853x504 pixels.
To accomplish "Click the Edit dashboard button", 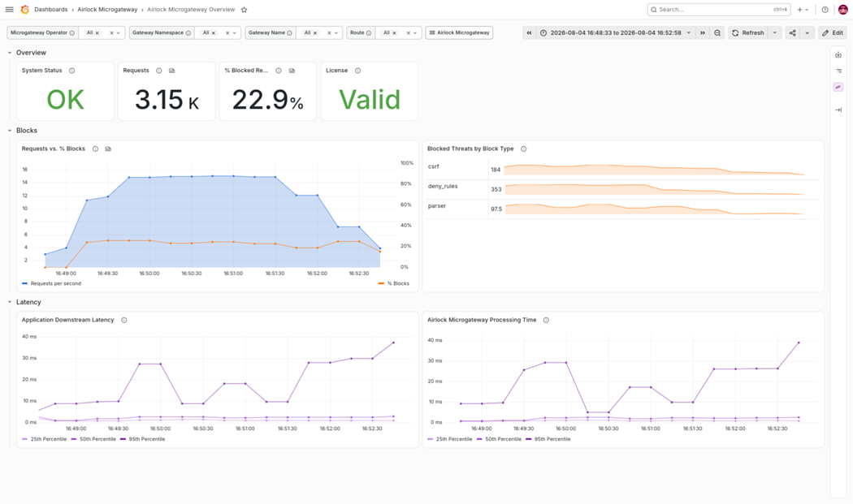I will [x=833, y=32].
